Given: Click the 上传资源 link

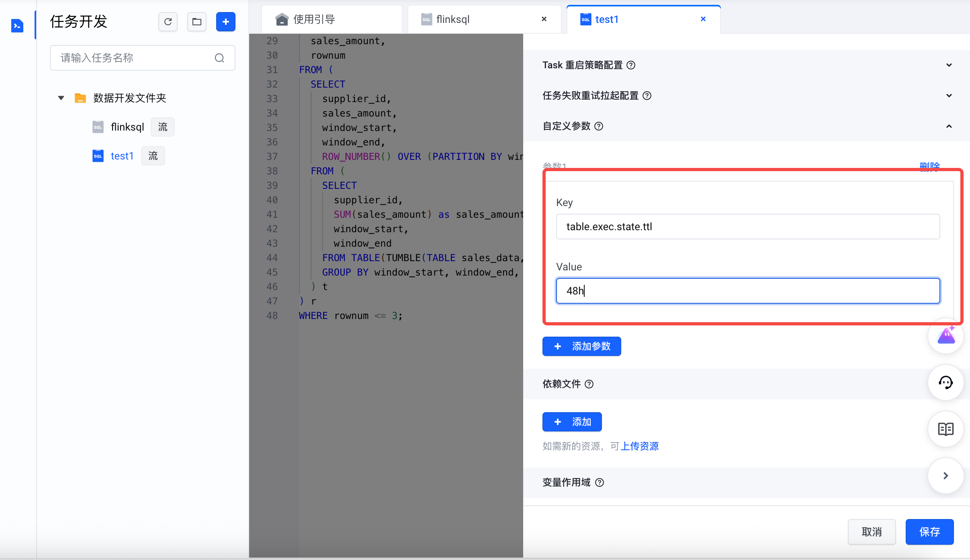Looking at the screenshot, I should [640, 446].
